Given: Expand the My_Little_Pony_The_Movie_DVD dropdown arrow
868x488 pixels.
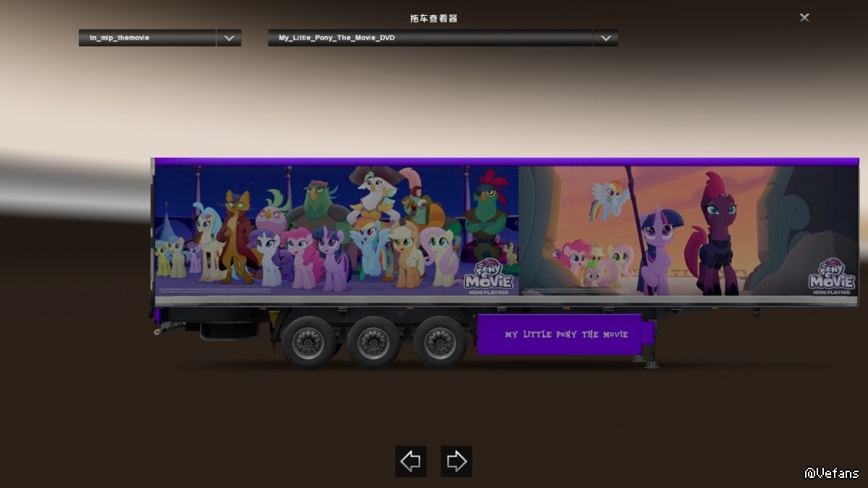Looking at the screenshot, I should click(x=605, y=38).
